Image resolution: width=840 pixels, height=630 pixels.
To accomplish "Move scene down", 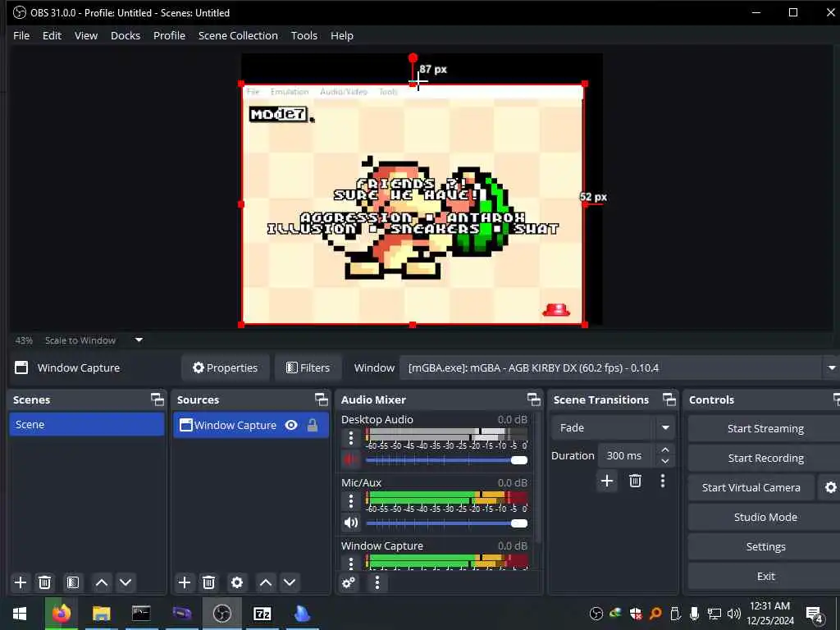I will [126, 582].
